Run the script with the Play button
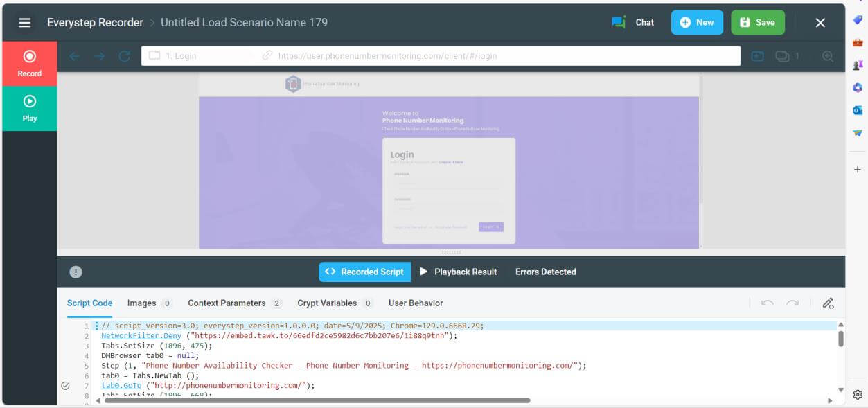This screenshot has height=408, width=868. [30, 109]
